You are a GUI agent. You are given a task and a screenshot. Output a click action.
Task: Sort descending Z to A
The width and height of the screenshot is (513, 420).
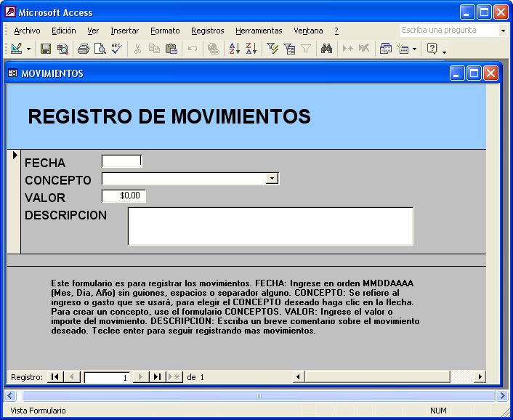(251, 49)
